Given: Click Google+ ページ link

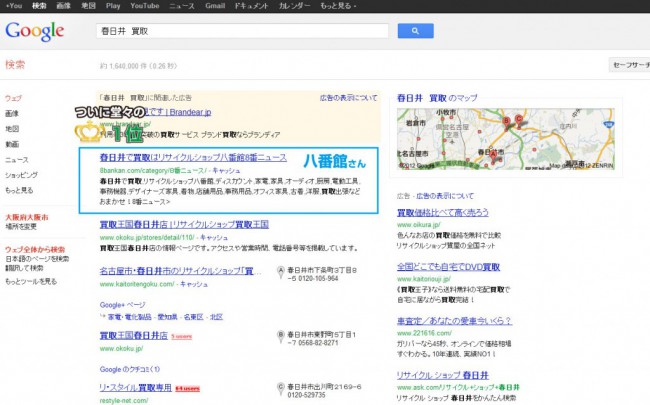Looking at the screenshot, I should tap(122, 305).
